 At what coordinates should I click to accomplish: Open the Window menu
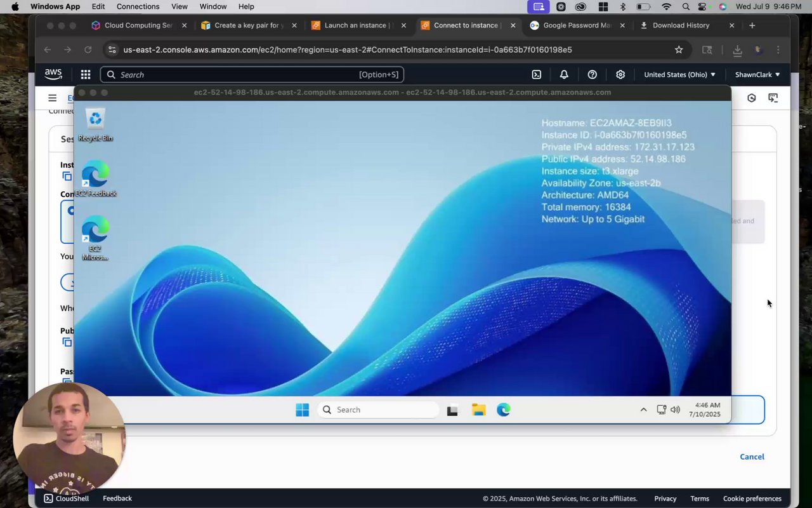tap(213, 6)
